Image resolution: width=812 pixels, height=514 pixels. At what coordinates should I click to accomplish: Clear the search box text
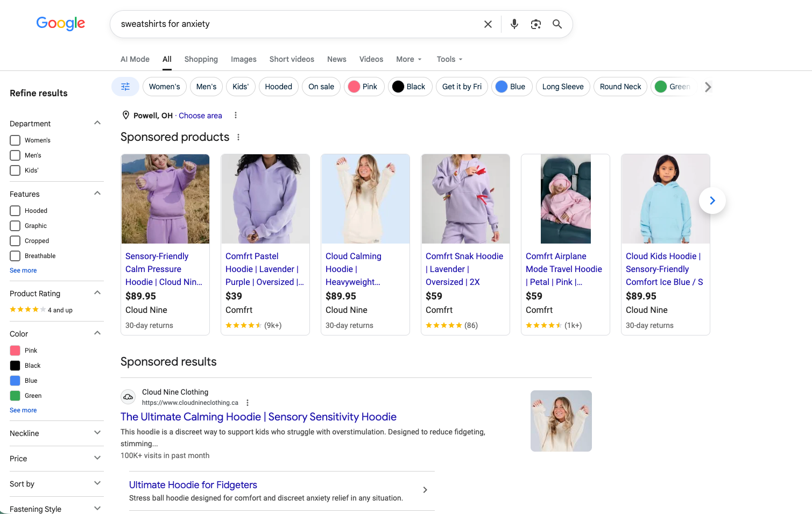pyautogui.click(x=488, y=24)
